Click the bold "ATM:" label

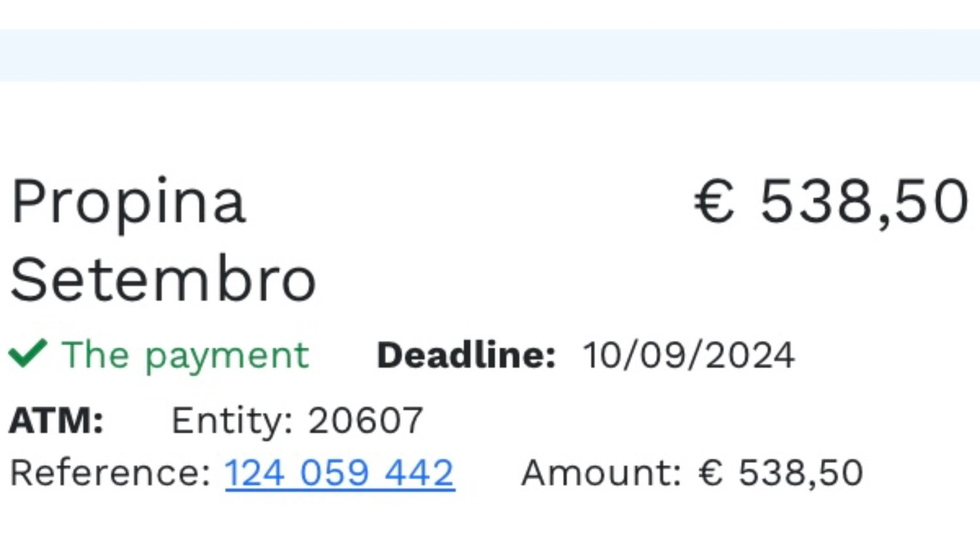point(56,420)
